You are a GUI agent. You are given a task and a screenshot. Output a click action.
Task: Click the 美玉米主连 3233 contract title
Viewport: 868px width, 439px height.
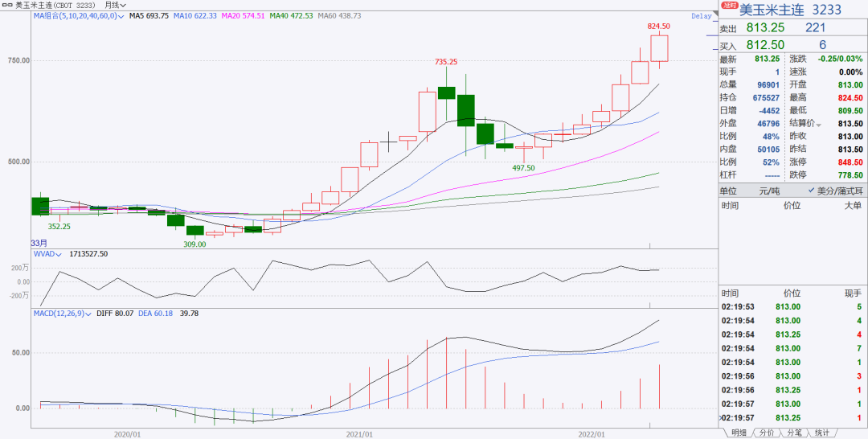[x=791, y=10]
